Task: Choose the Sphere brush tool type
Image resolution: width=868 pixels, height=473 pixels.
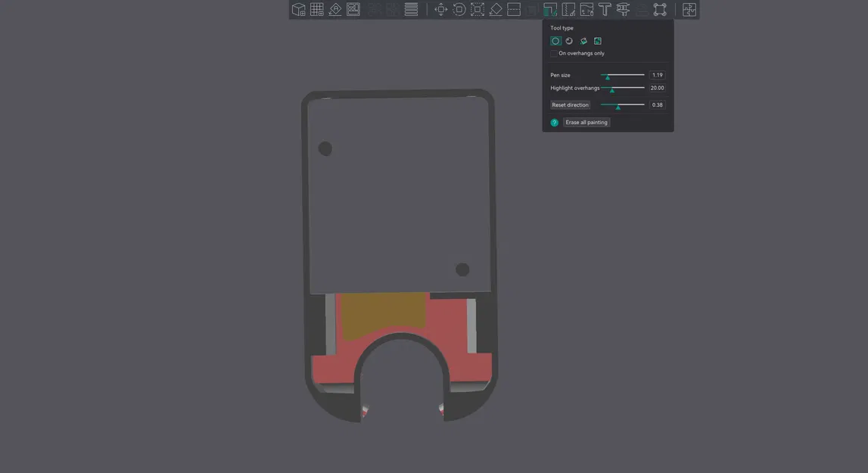Action: pos(569,41)
